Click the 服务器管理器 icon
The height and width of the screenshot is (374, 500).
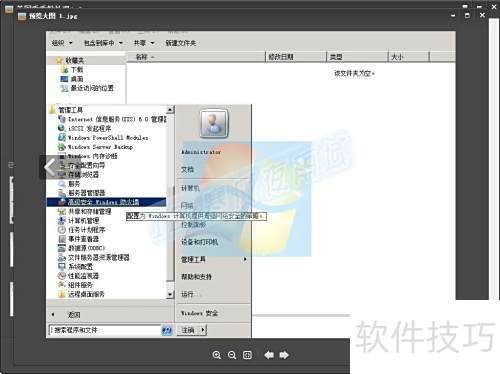click(x=62, y=193)
